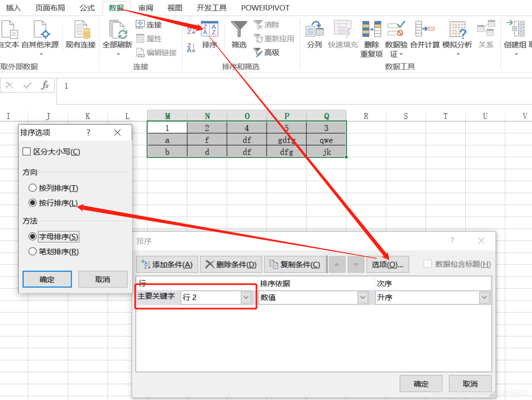This screenshot has width=532, height=400.
Task: Click From Text (自文本) icon
Action: point(9,29)
